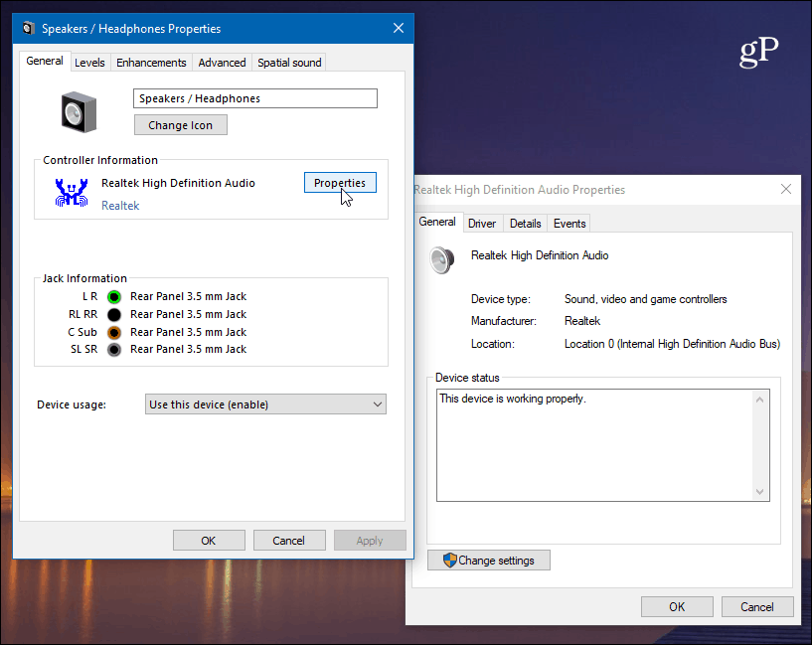This screenshot has width=812, height=645.
Task: Click the speaker icon in Speakers / Headphones title bar
Action: click(29, 28)
